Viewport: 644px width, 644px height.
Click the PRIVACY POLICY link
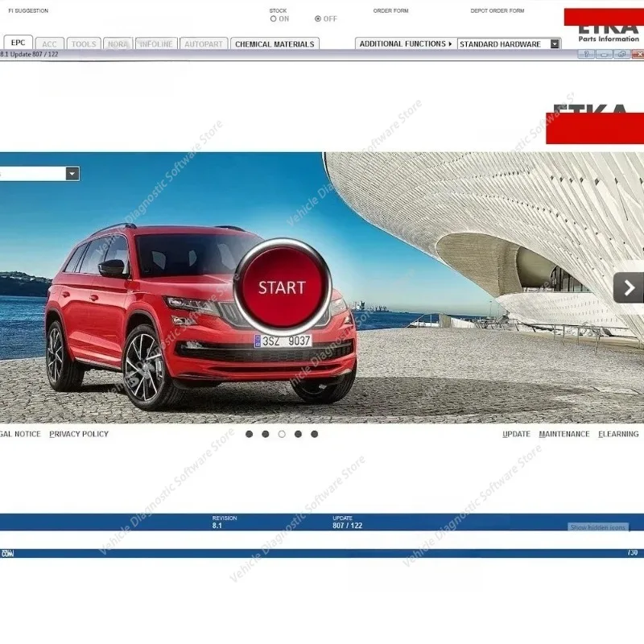[x=78, y=433]
